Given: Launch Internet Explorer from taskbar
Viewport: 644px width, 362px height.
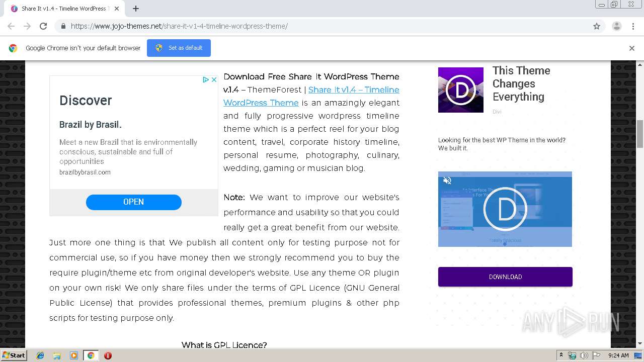Looking at the screenshot, I should 40,355.
